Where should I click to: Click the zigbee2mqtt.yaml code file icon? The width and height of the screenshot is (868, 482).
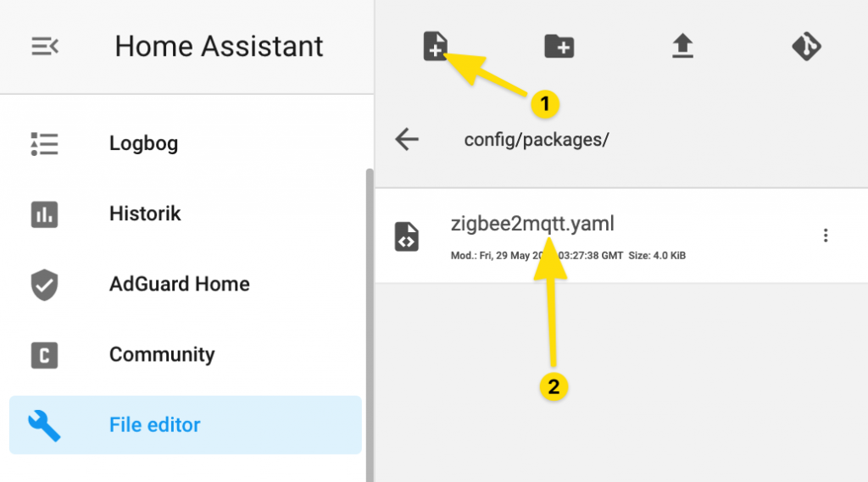pos(406,236)
